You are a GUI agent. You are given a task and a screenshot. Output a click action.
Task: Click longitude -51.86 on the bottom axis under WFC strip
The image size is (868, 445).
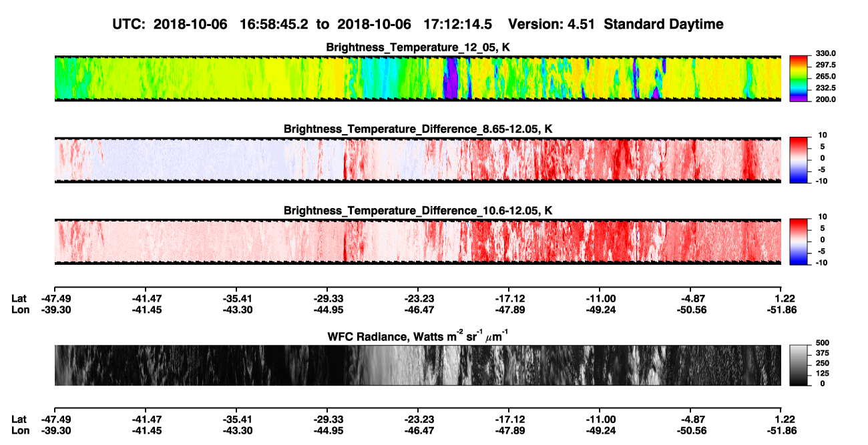point(781,430)
